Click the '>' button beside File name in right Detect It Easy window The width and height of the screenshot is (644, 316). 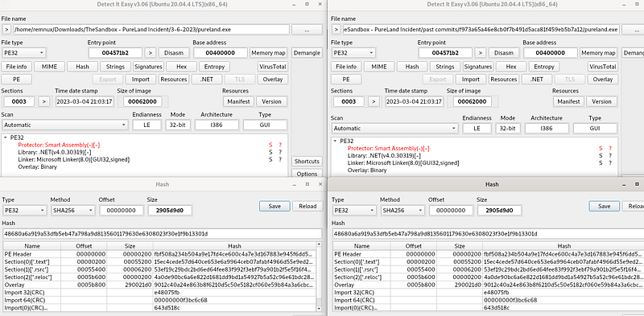click(x=336, y=30)
